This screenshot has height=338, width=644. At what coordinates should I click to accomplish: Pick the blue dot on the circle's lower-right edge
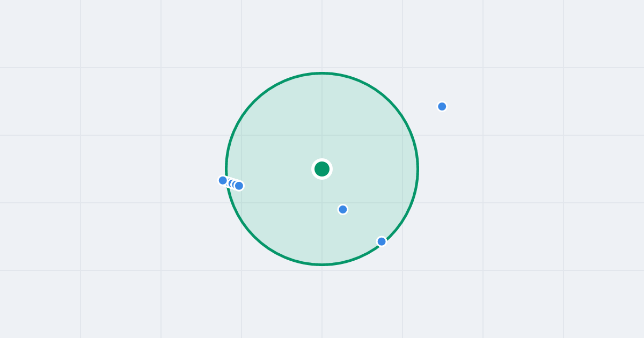click(382, 241)
